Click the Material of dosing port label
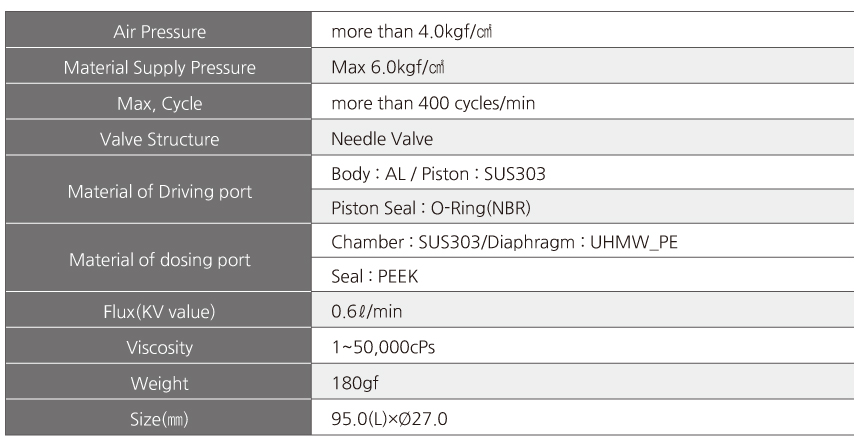This screenshot has width=859, height=447. [x=159, y=259]
